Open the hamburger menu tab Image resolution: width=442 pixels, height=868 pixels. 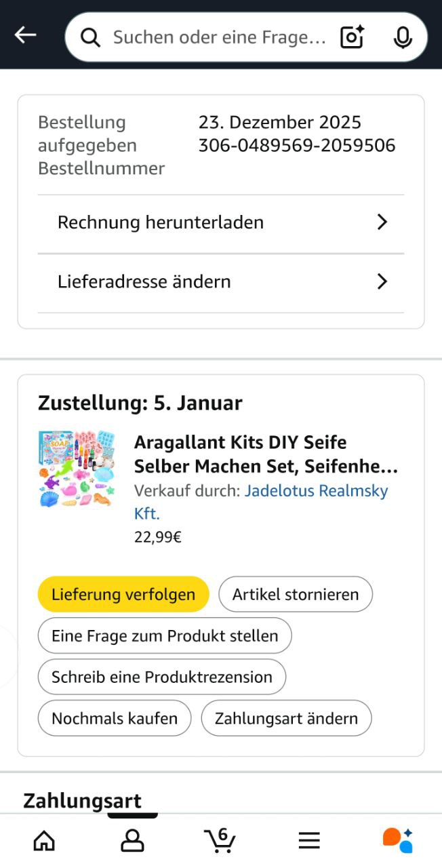309,841
